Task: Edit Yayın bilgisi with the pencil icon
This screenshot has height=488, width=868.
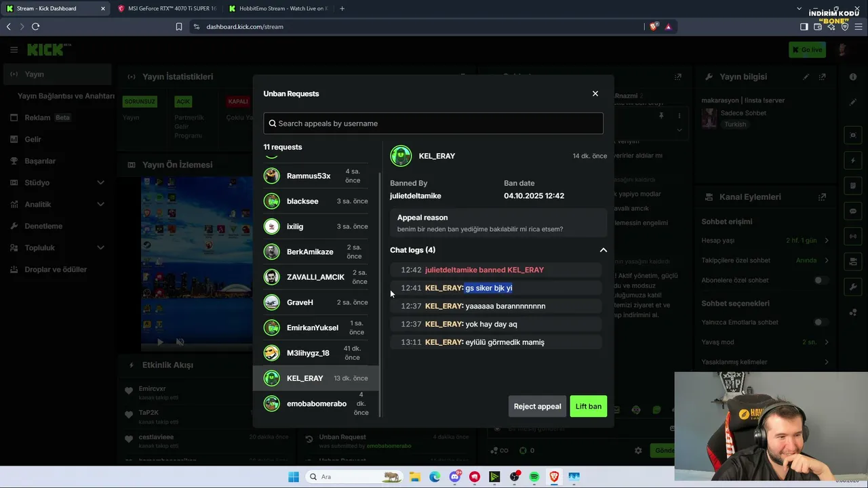Action: [806, 77]
